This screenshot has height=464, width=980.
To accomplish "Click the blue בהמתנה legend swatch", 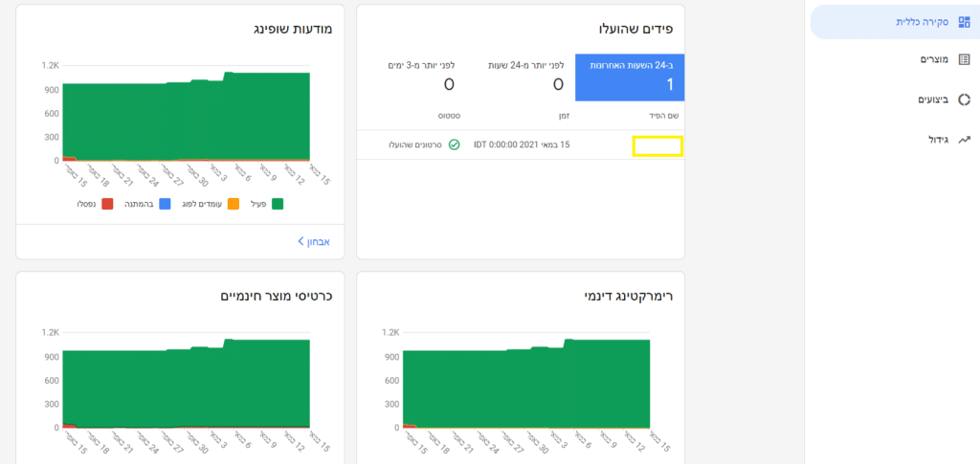I will point(165,204).
